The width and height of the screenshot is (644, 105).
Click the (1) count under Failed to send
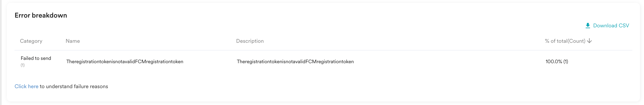[23, 65]
